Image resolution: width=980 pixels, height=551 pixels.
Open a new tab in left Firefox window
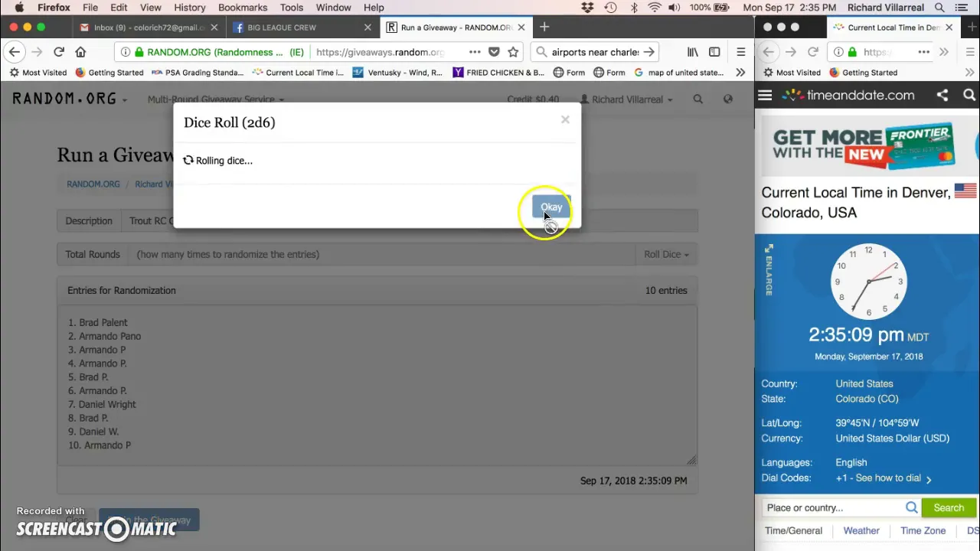point(544,28)
